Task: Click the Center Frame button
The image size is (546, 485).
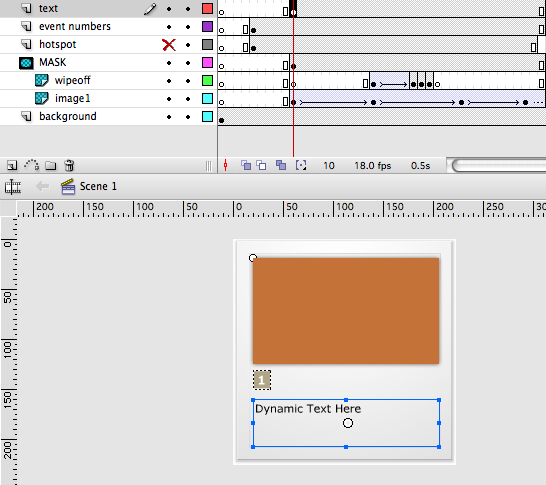Action: (x=226, y=165)
